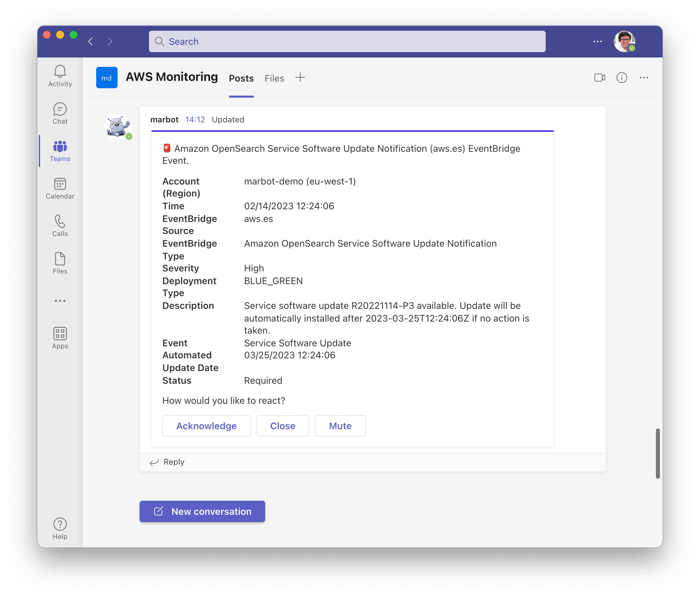The height and width of the screenshot is (597, 700).
Task: Mute the notification alert
Action: (341, 425)
